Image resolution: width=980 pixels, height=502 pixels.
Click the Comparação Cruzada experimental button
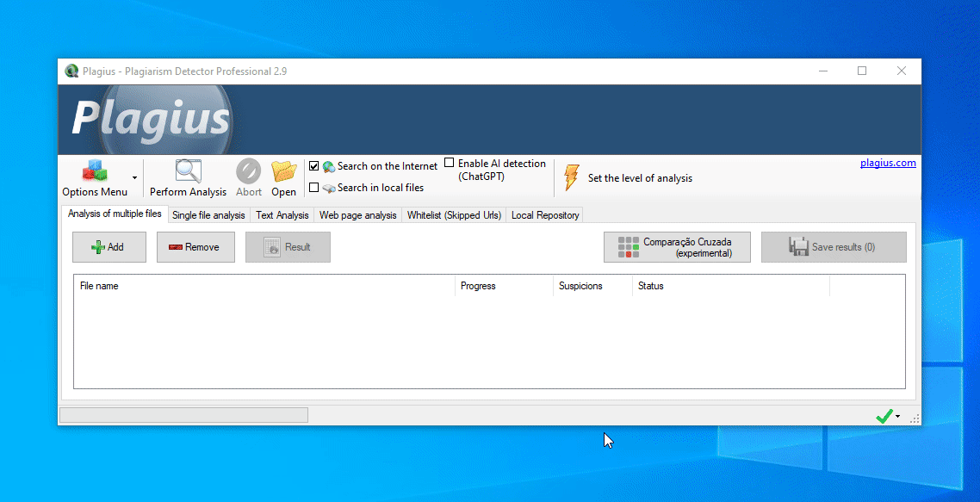677,247
